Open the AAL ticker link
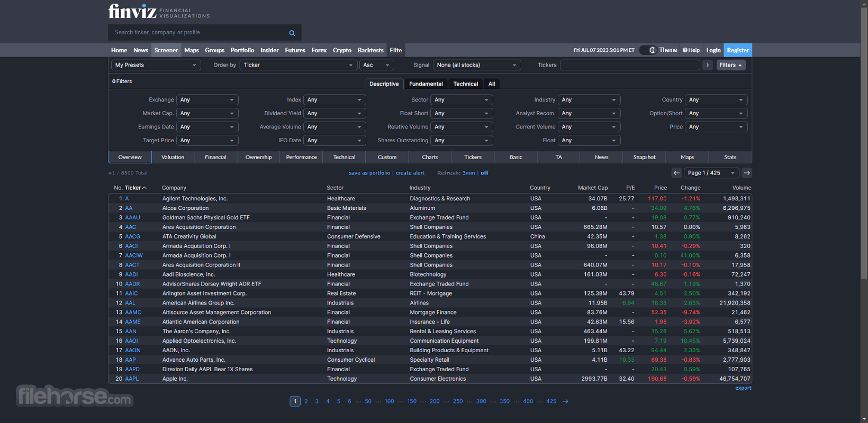The image size is (868, 423). [x=130, y=303]
